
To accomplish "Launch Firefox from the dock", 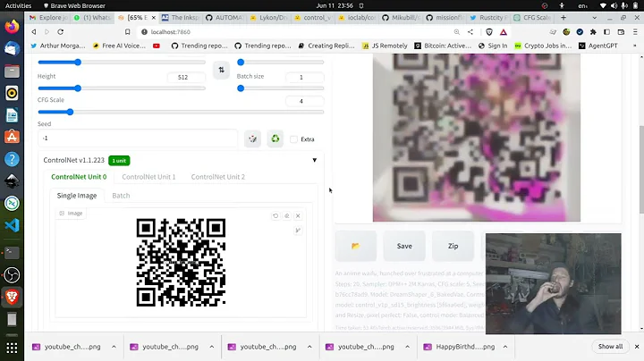I will click(x=12, y=27).
